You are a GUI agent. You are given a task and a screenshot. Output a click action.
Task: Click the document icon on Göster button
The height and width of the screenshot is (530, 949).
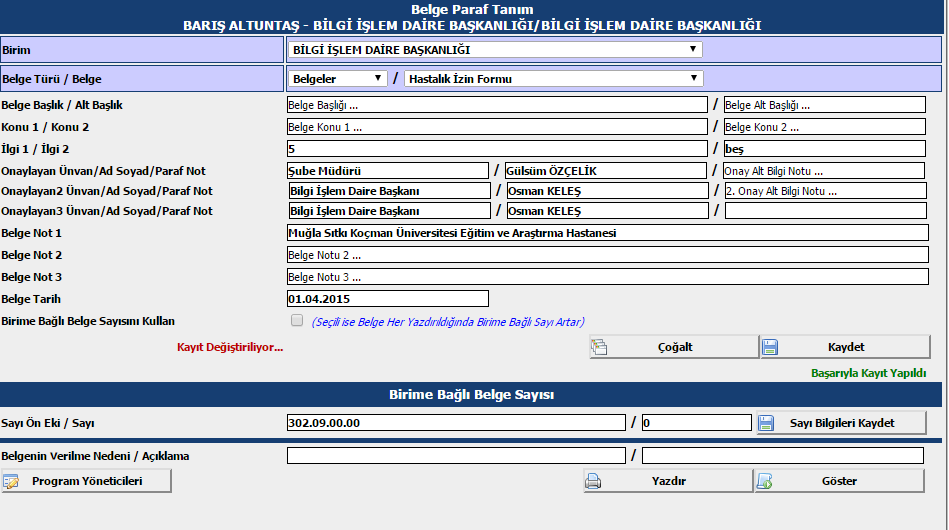764,481
